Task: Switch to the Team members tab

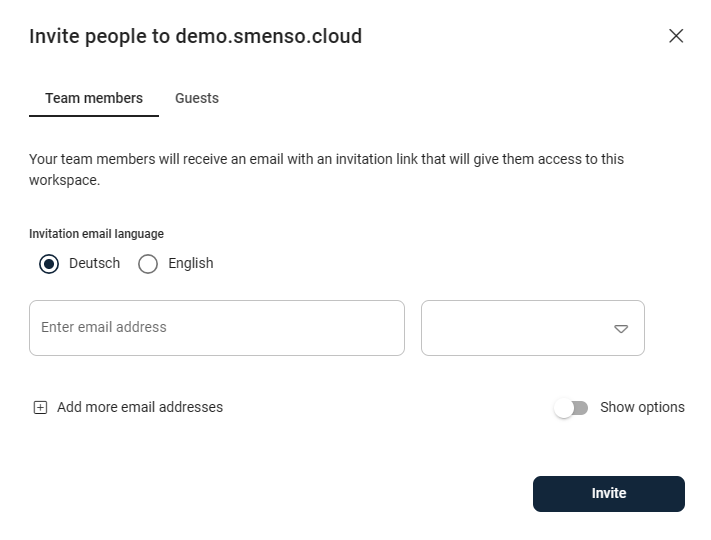Action: [94, 98]
